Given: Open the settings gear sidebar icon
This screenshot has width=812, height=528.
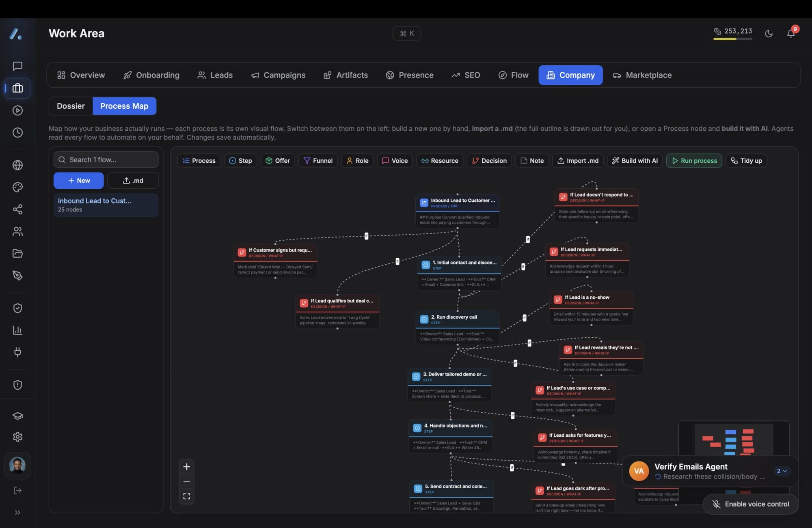Looking at the screenshot, I should 17,437.
